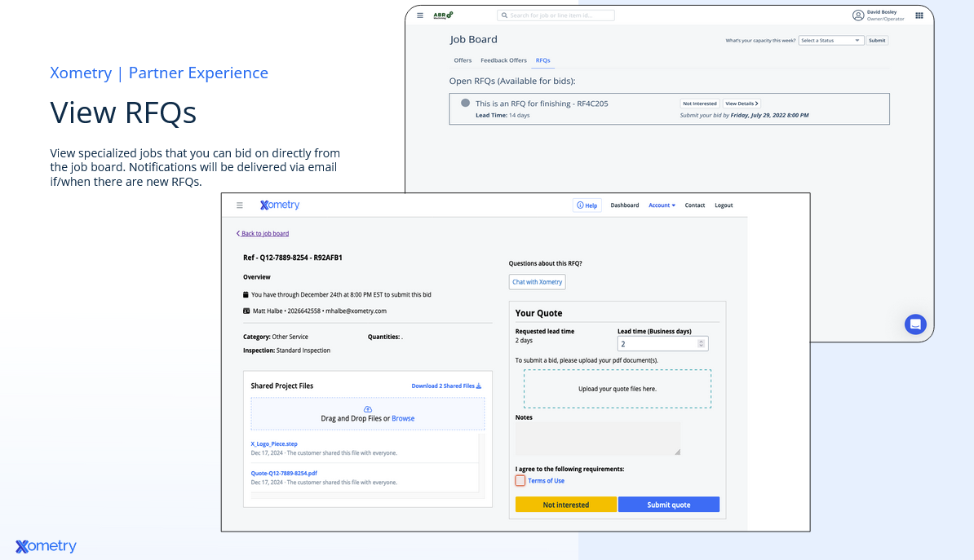Image resolution: width=974 pixels, height=560 pixels.
Task: Open hamburger menu in RFQ detail window
Action: 240,205
